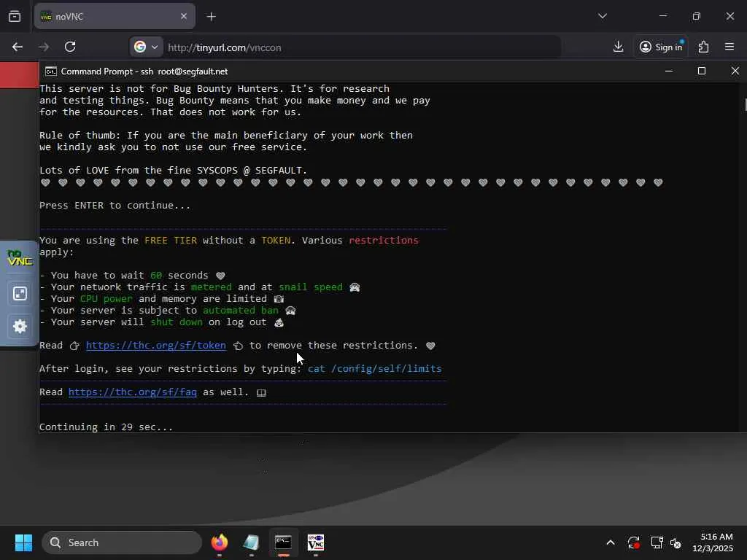747x560 pixels.
Task: Open noVNC settings gear
Action: tap(20, 326)
